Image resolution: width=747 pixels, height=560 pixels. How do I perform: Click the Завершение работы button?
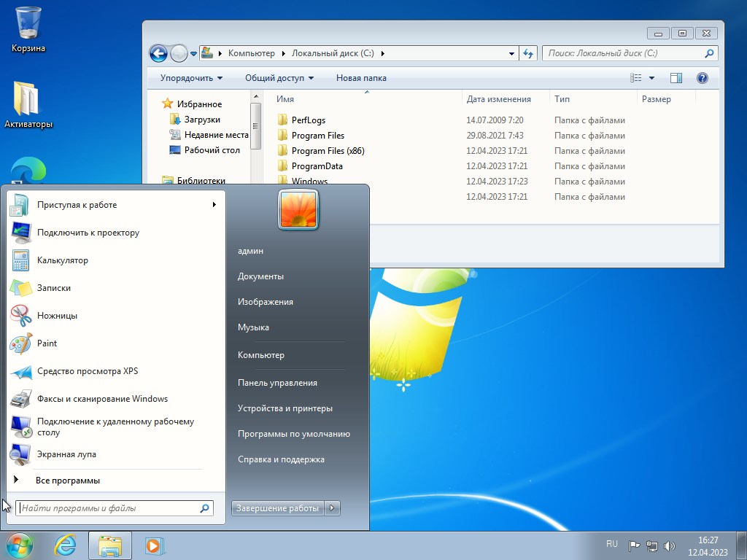coord(278,508)
